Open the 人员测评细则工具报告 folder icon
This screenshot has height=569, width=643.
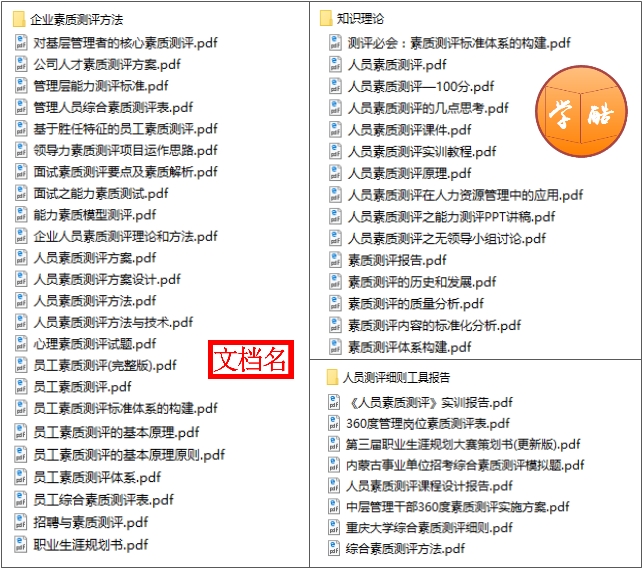(x=332, y=377)
